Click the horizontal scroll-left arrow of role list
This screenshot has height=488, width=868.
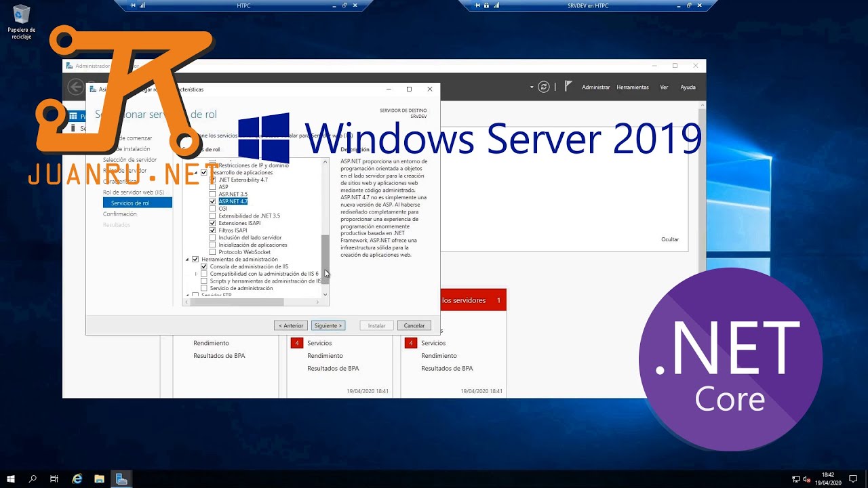tap(187, 302)
